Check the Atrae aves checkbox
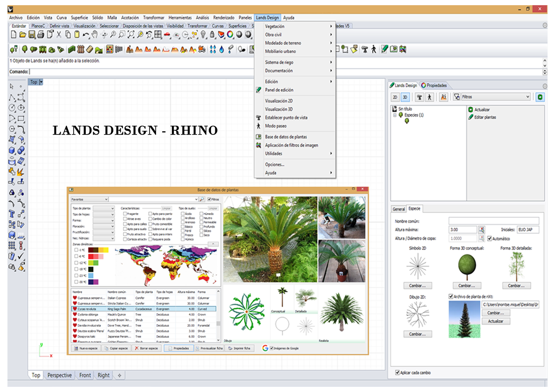The height and width of the screenshot is (392, 555). [x=125, y=219]
